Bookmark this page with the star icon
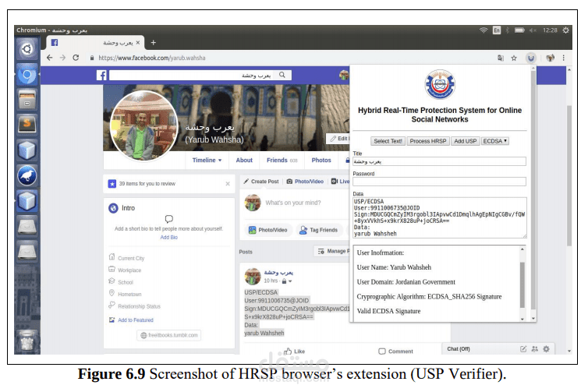The height and width of the screenshot is (392, 588). click(x=514, y=58)
